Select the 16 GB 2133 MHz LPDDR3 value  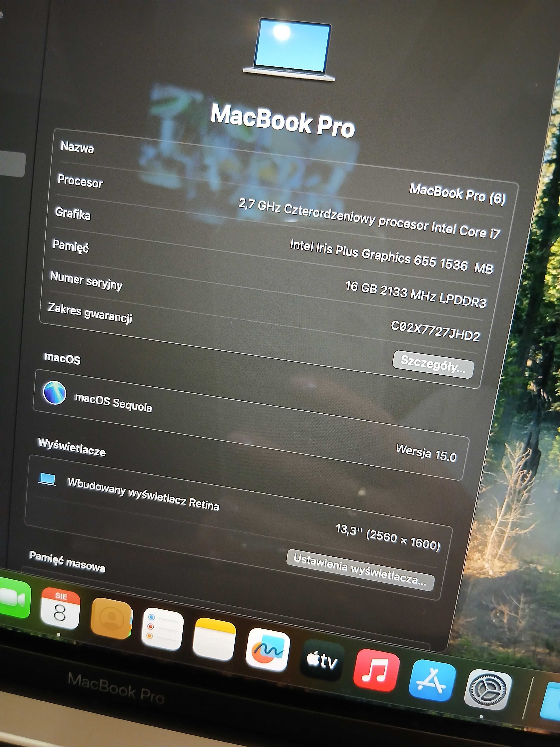416,294
